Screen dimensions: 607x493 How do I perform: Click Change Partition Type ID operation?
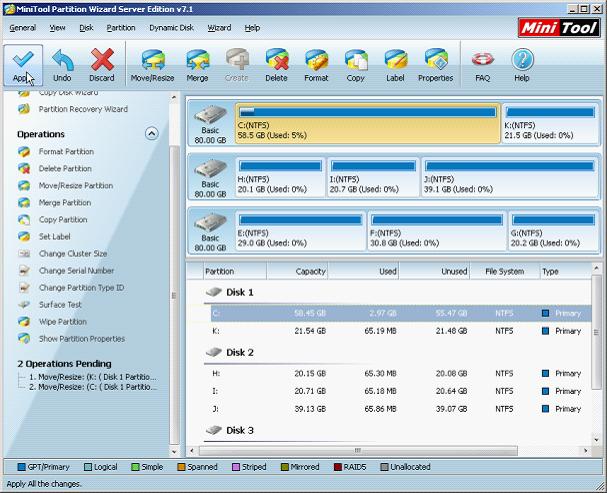tap(72, 288)
